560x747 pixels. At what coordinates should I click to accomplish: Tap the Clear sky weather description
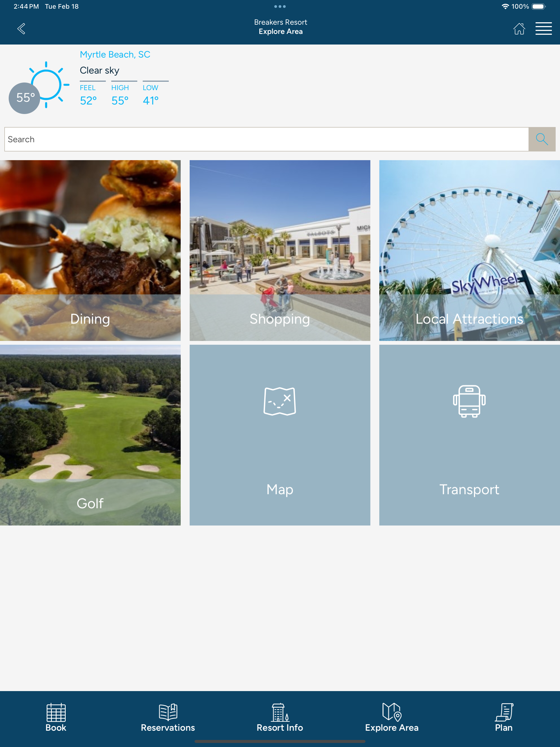(99, 70)
